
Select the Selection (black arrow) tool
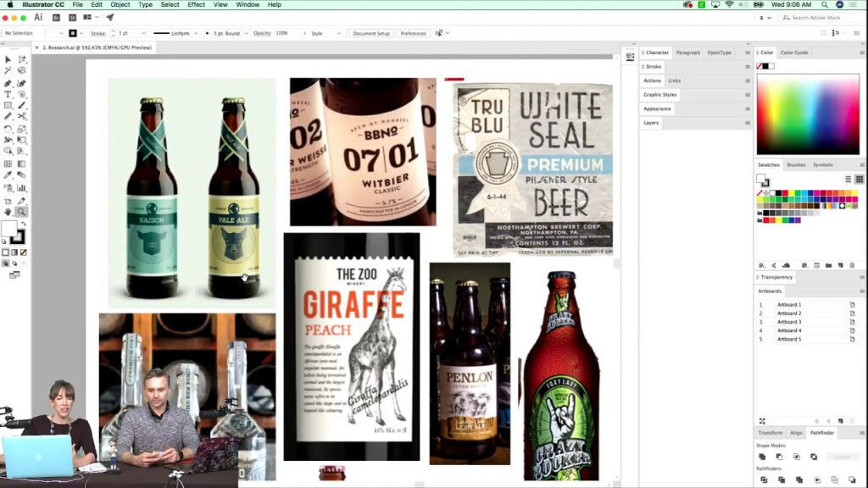(8, 59)
